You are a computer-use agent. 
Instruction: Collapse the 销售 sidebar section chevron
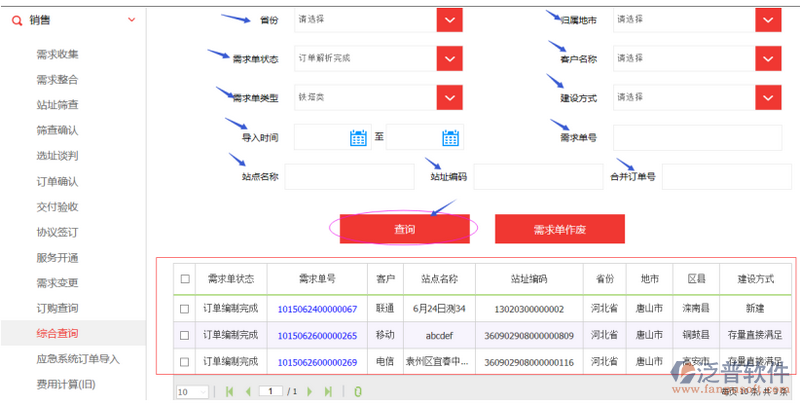(x=133, y=20)
